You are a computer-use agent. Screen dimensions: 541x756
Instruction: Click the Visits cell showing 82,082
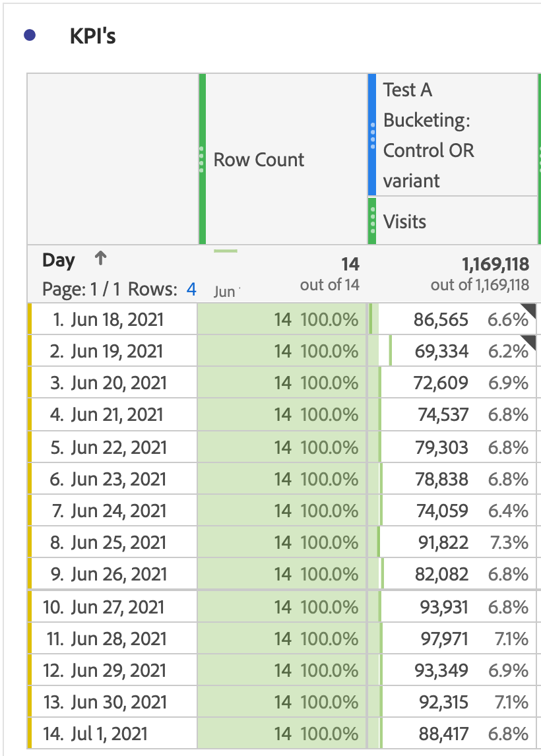pos(453,574)
